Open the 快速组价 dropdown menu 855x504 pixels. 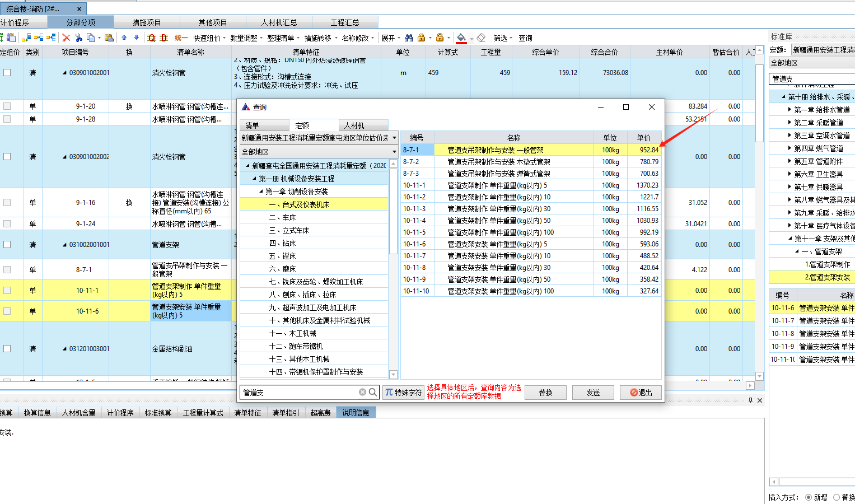[209, 38]
